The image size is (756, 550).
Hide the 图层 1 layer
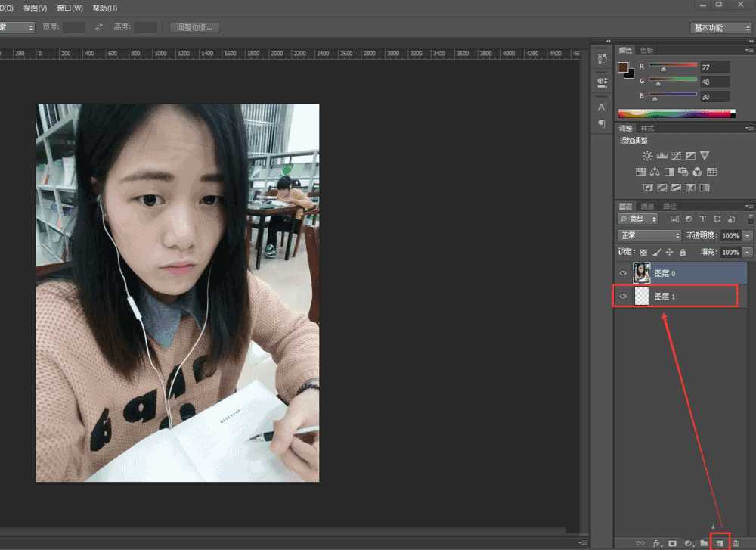(x=623, y=296)
